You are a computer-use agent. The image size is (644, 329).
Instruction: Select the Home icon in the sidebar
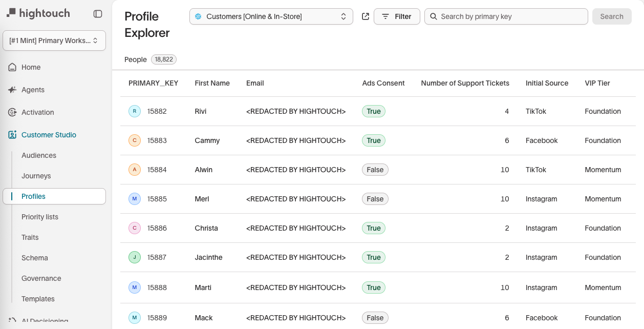coord(12,67)
